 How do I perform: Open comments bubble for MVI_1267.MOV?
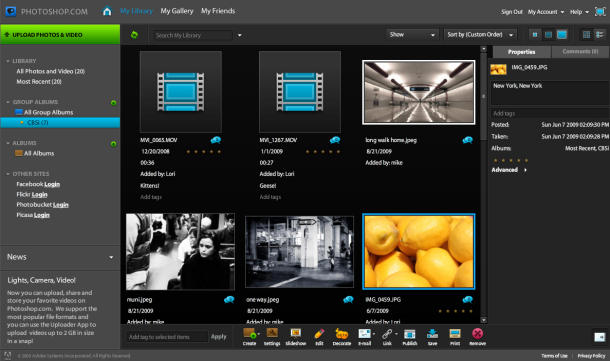coord(335,140)
